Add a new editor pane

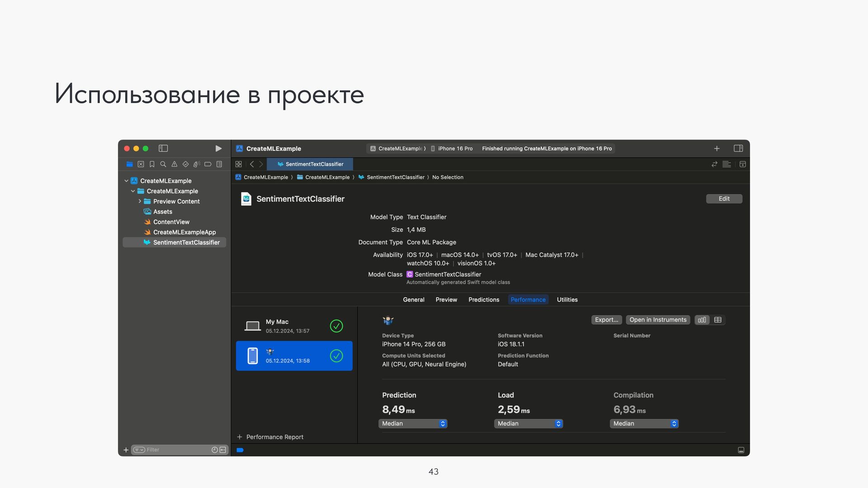pyautogui.click(x=742, y=164)
